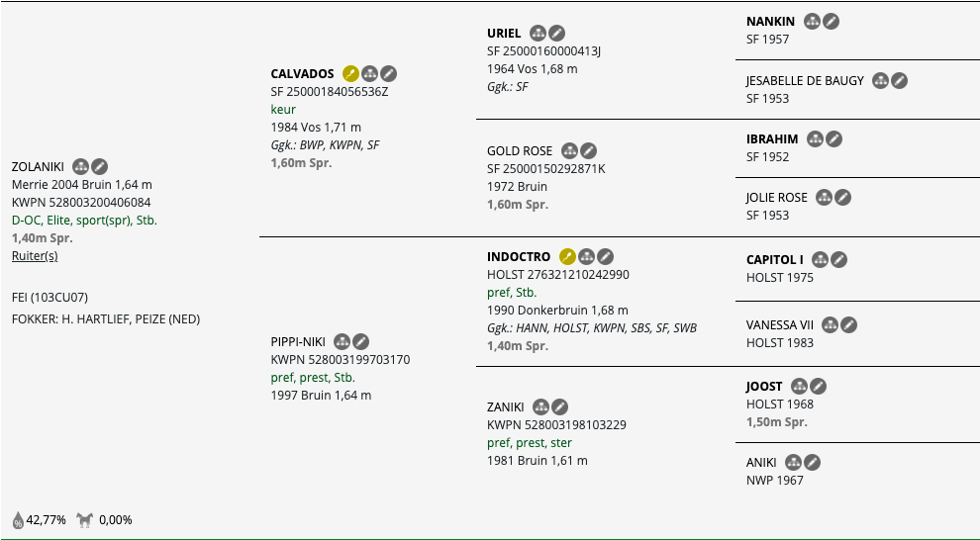Open pedigree tree icon next to ZOLANIKI
This screenshot has width=980, height=540.
(80, 167)
